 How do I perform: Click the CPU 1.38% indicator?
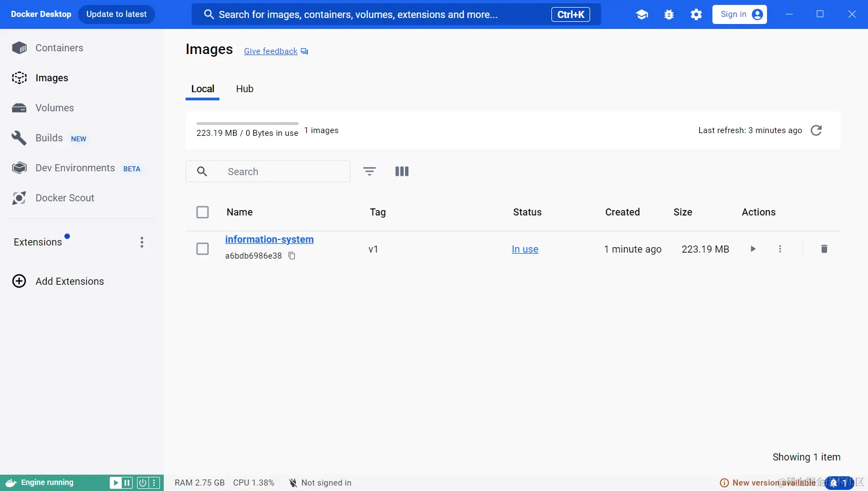click(x=253, y=483)
